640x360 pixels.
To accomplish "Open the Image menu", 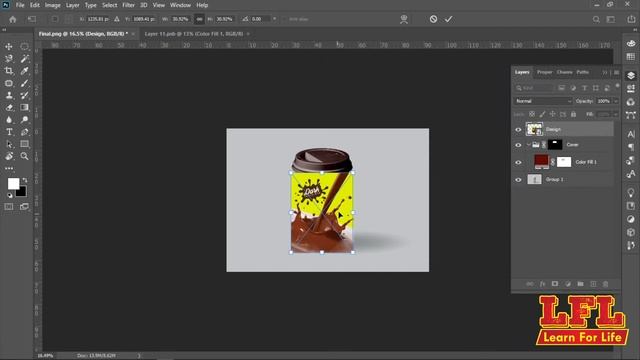I will coord(53,5).
